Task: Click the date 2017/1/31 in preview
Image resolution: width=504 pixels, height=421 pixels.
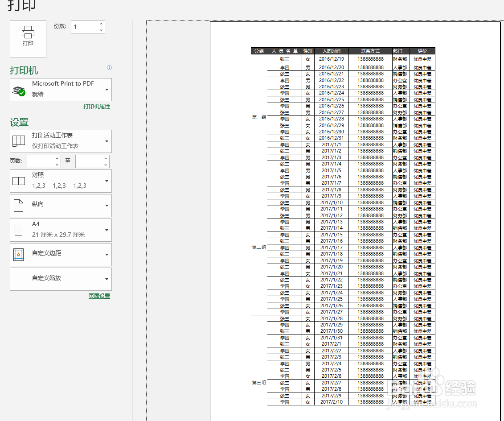Action: tap(332, 338)
